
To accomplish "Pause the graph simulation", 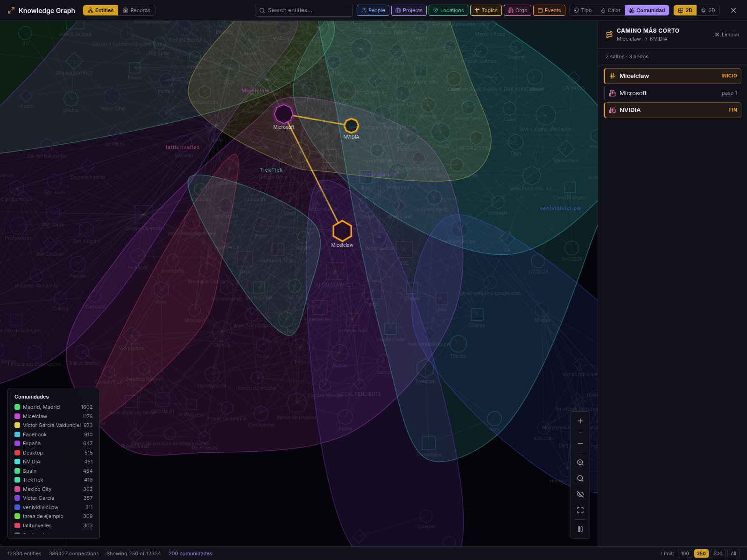I will tap(580, 529).
